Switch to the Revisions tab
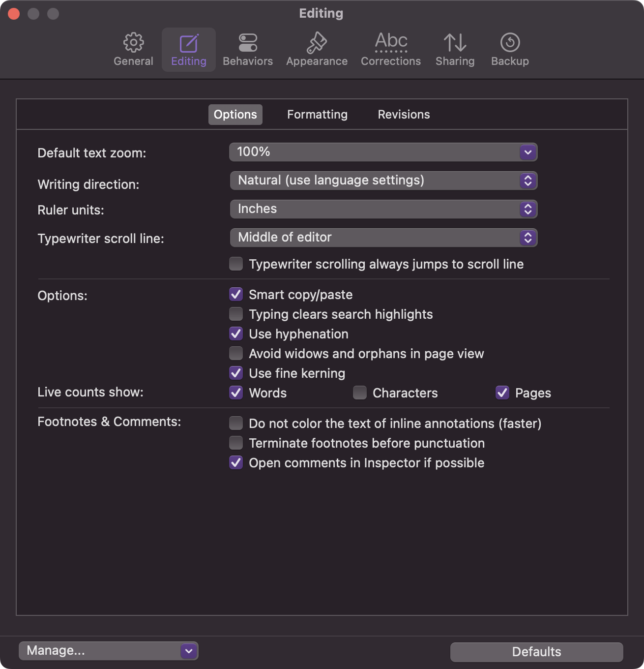 point(404,115)
